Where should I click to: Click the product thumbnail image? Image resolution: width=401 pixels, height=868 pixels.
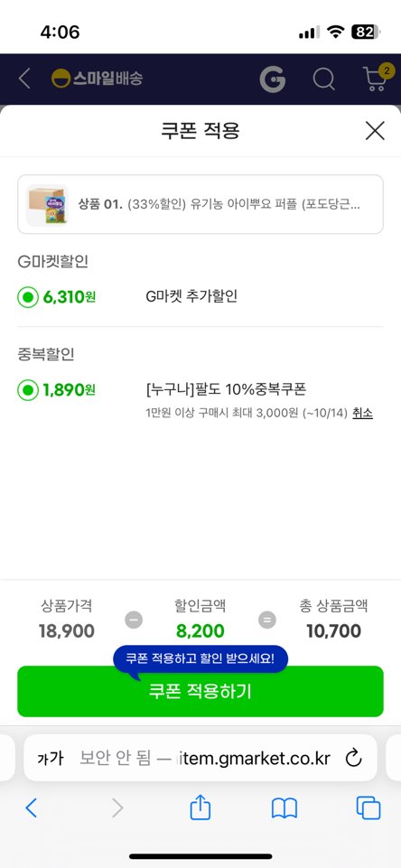(x=47, y=205)
